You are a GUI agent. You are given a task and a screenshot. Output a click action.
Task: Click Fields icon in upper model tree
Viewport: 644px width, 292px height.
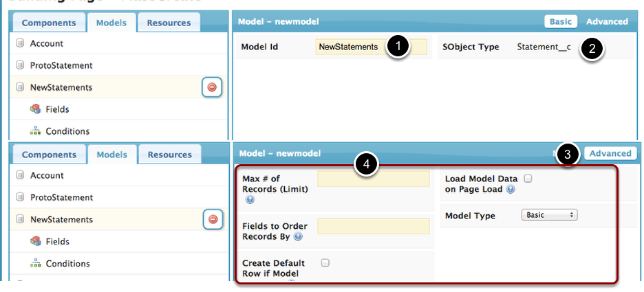coord(35,109)
